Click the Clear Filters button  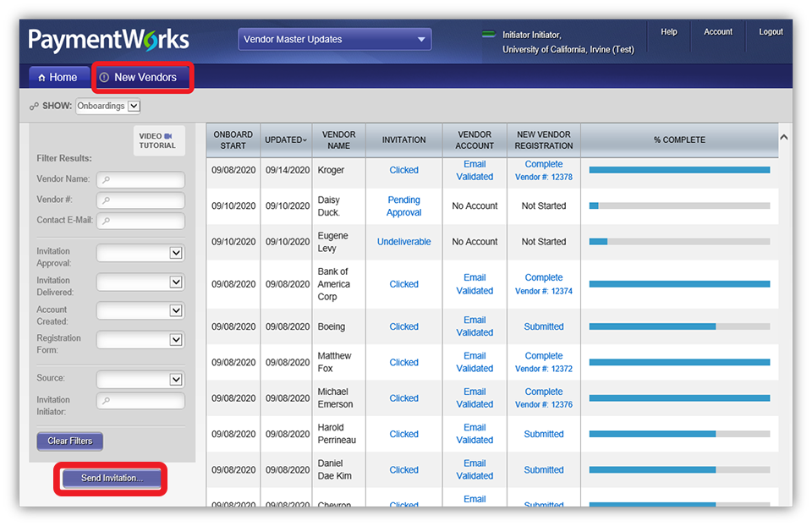[70, 441]
